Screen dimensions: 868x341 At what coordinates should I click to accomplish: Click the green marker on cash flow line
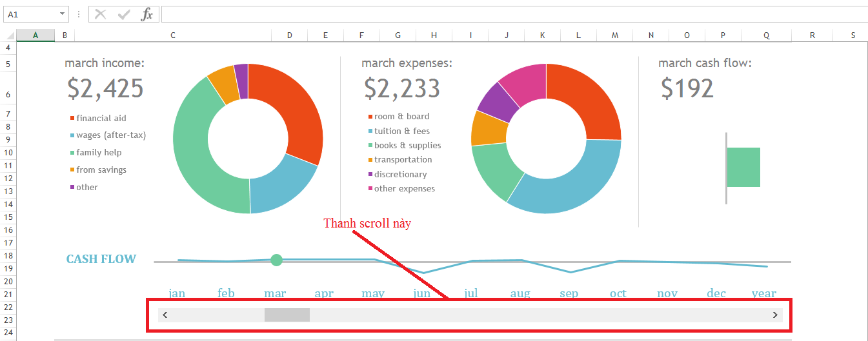point(276,260)
